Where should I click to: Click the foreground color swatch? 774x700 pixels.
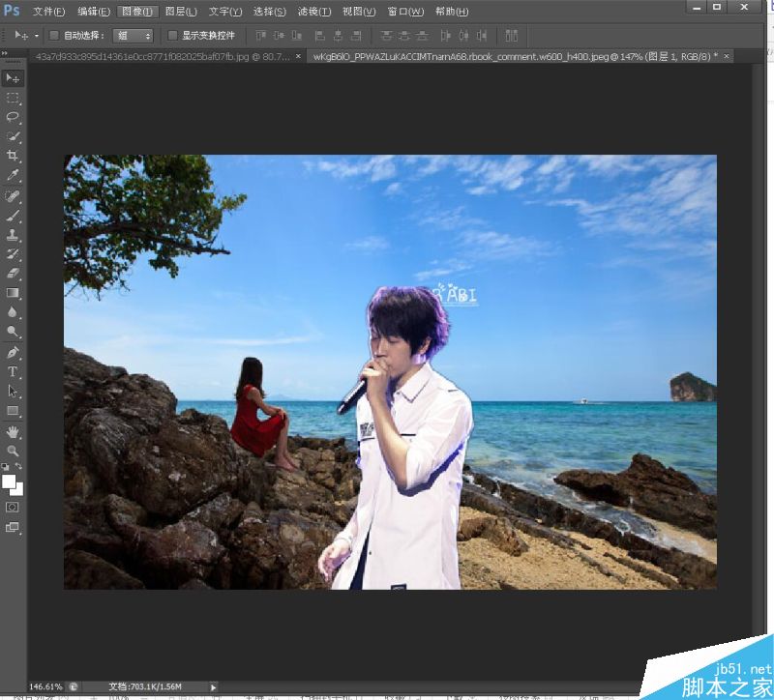coord(9,481)
